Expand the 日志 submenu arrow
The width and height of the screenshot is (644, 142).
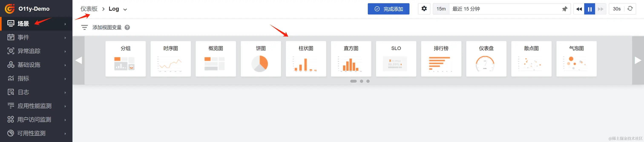[x=65, y=92]
